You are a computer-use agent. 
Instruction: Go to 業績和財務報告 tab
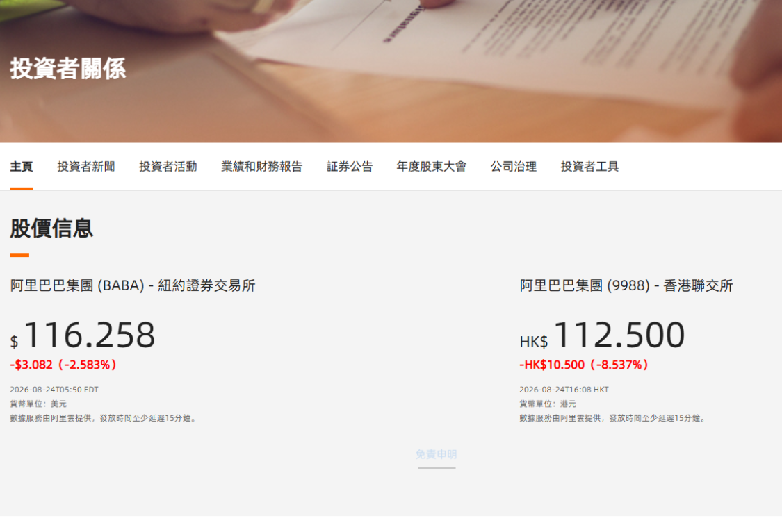click(262, 167)
